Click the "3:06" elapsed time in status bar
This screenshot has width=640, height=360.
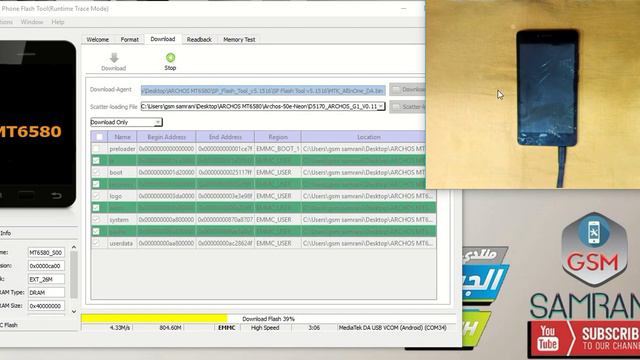(314, 328)
